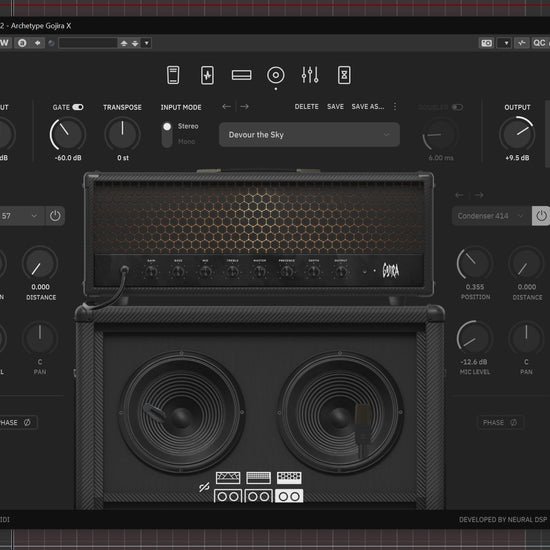Click the MASTER knob on the amp head
The height and width of the screenshot is (550, 550).
(260, 271)
